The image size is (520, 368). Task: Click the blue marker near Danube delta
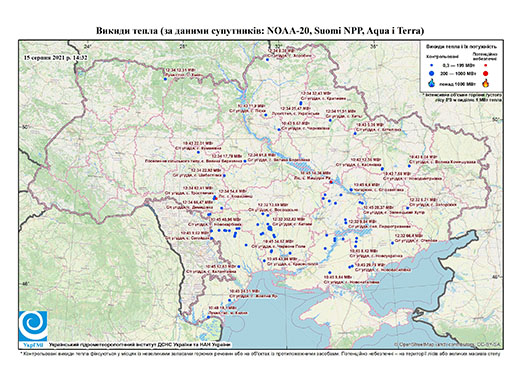(x=209, y=317)
